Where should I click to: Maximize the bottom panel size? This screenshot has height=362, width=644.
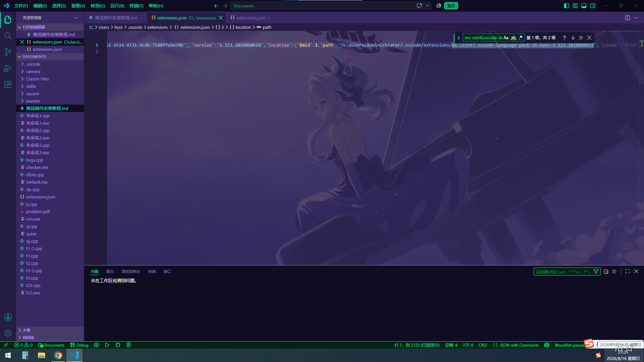point(628,271)
